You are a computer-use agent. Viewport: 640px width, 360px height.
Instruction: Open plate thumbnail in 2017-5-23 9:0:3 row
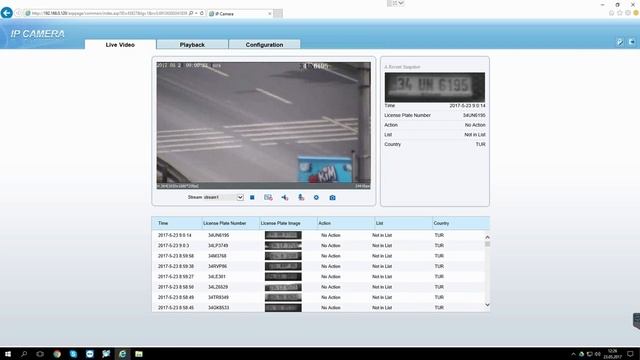pos(283,246)
